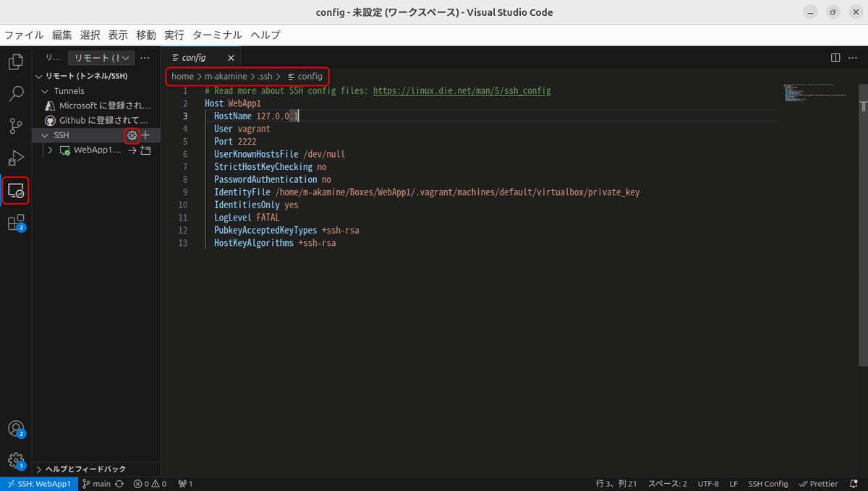The height and width of the screenshot is (491, 868).
Task: Open the Accounts menu icon
Action: (15, 429)
